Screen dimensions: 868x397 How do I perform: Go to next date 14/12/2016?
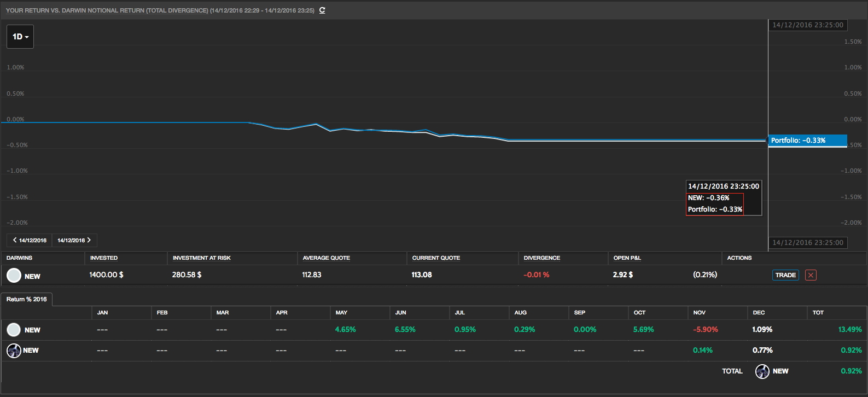pyautogui.click(x=74, y=240)
